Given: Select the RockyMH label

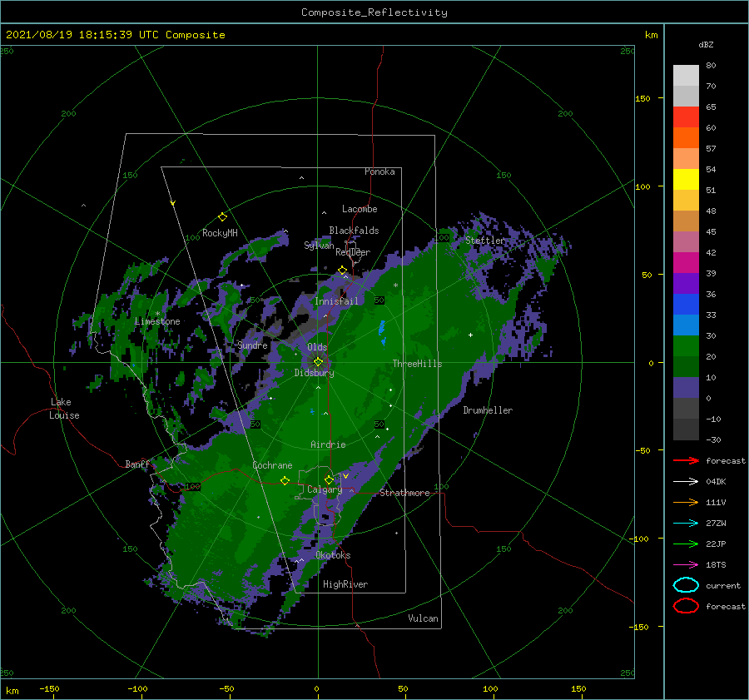Looking at the screenshot, I should tap(220, 233).
